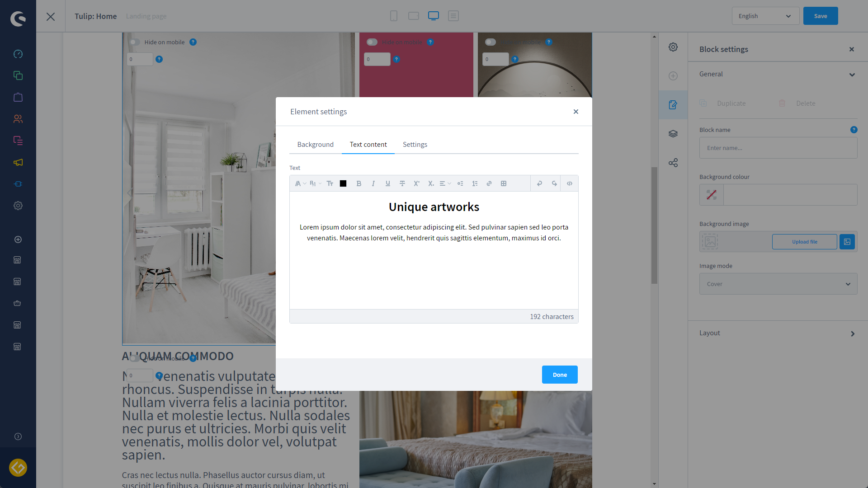Image resolution: width=868 pixels, height=488 pixels.
Task: Click the Block name input field
Action: click(778, 148)
